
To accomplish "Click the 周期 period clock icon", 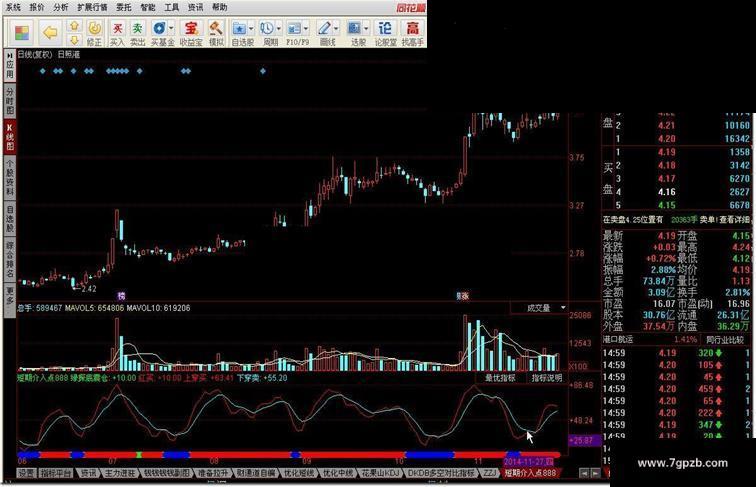I will pyautogui.click(x=268, y=29).
